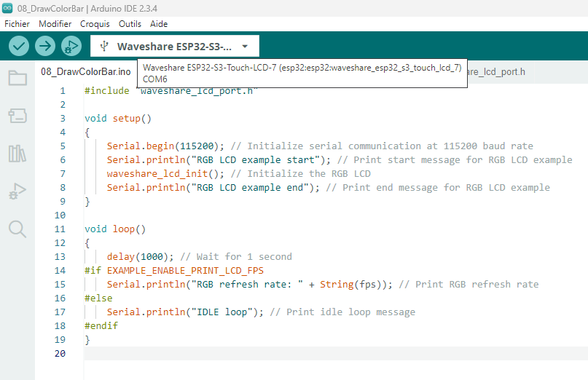Place cursor on empty line 20
The width and height of the screenshot is (588, 380).
coord(336,353)
